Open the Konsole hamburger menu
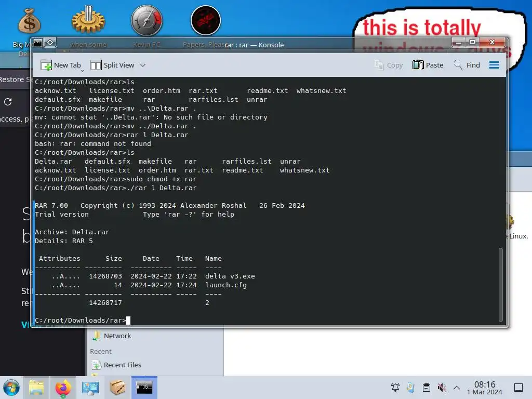This screenshot has height=399, width=532. (494, 65)
